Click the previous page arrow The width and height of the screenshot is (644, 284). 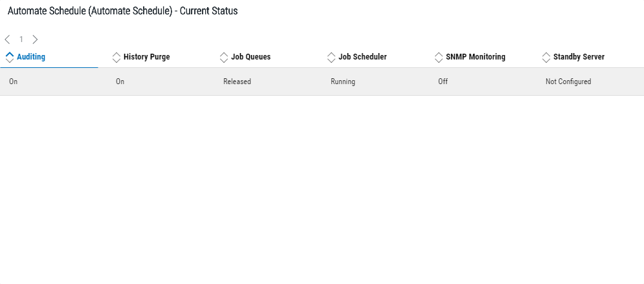7,39
